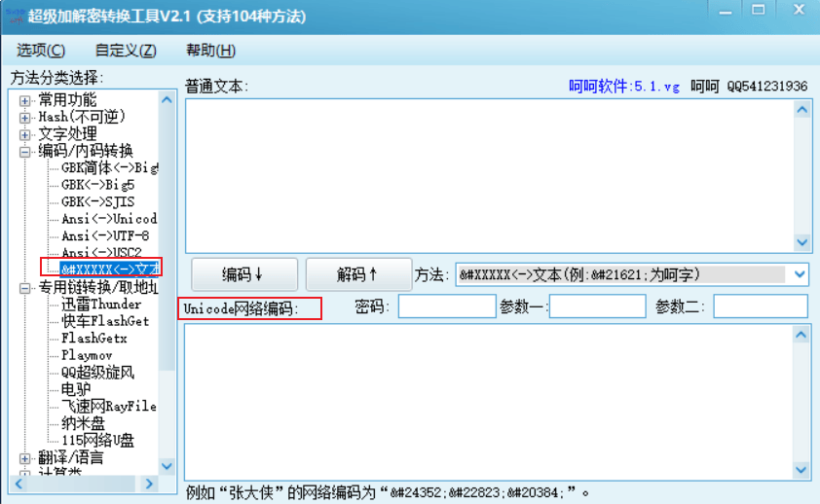Expand the 文字处理 tree node

(24, 134)
